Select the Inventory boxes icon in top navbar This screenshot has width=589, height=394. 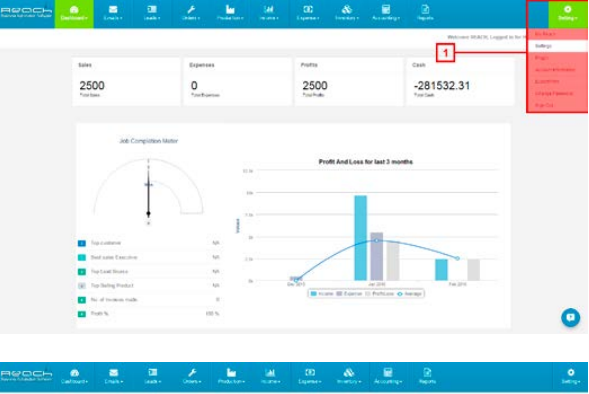pos(347,9)
